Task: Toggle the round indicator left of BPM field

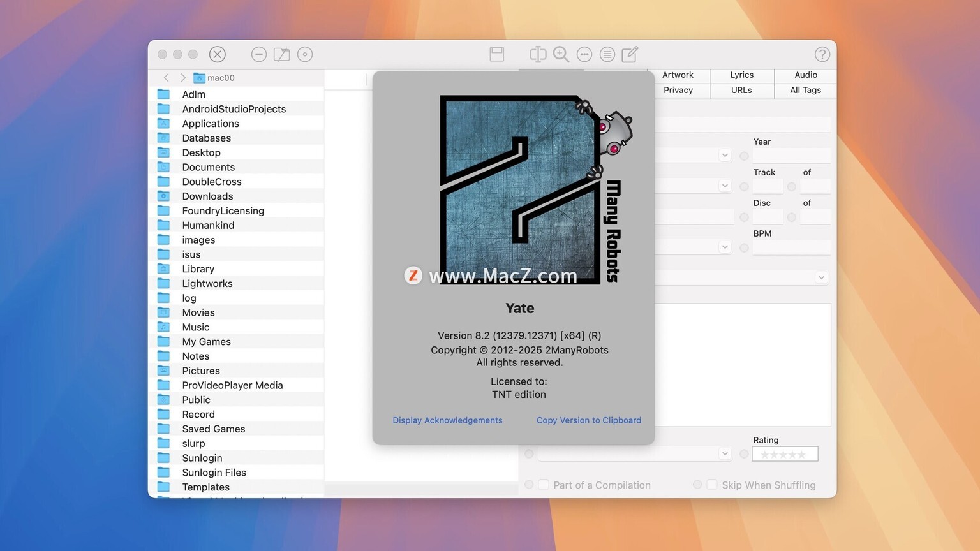Action: (x=744, y=248)
